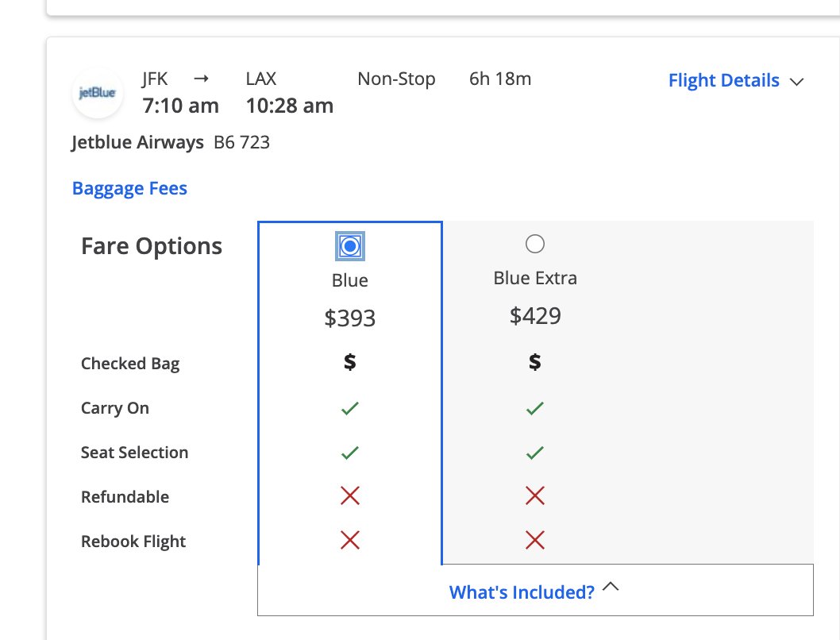This screenshot has height=640, width=840.
Task: Select the Blue Extra fare radio button
Action: [x=535, y=244]
